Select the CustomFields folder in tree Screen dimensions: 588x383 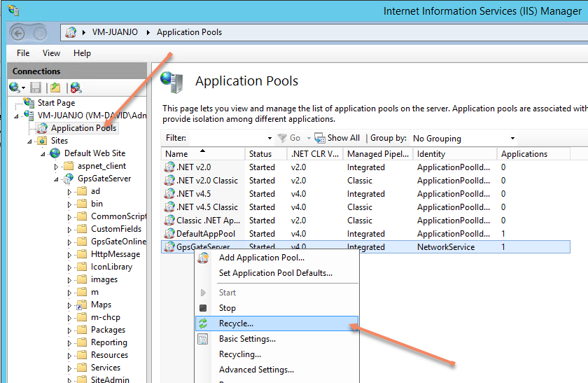click(x=116, y=229)
